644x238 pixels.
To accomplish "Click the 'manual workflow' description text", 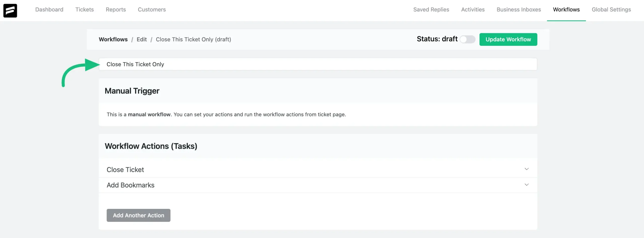I will click(149, 114).
